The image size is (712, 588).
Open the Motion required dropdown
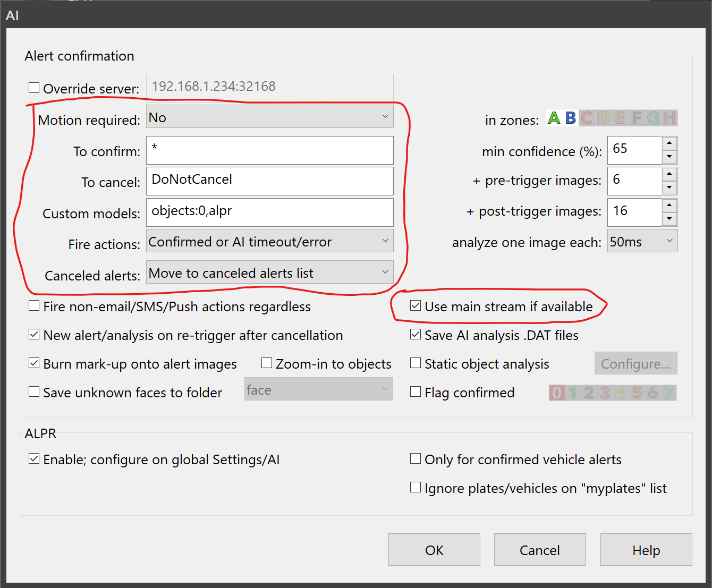click(269, 117)
